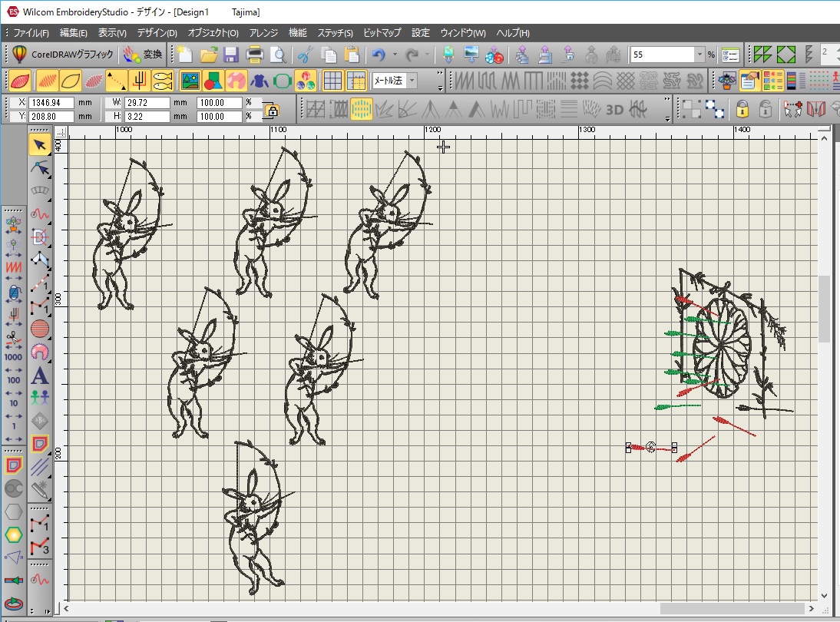Image resolution: width=840 pixels, height=622 pixels.
Task: Open print preview with the magnifier page icon
Action: [278, 54]
